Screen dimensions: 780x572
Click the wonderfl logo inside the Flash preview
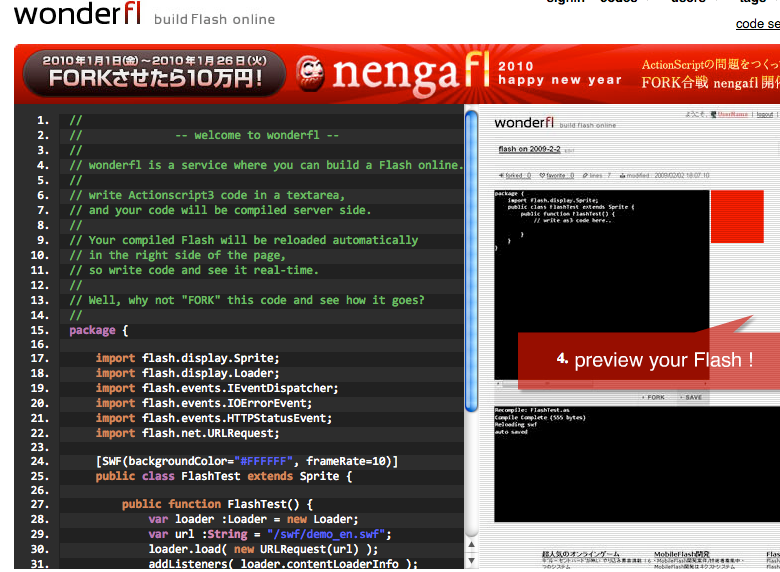(524, 122)
